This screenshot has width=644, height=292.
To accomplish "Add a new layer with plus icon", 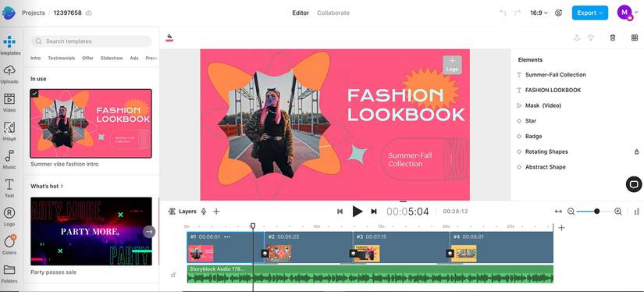I will click(216, 212).
